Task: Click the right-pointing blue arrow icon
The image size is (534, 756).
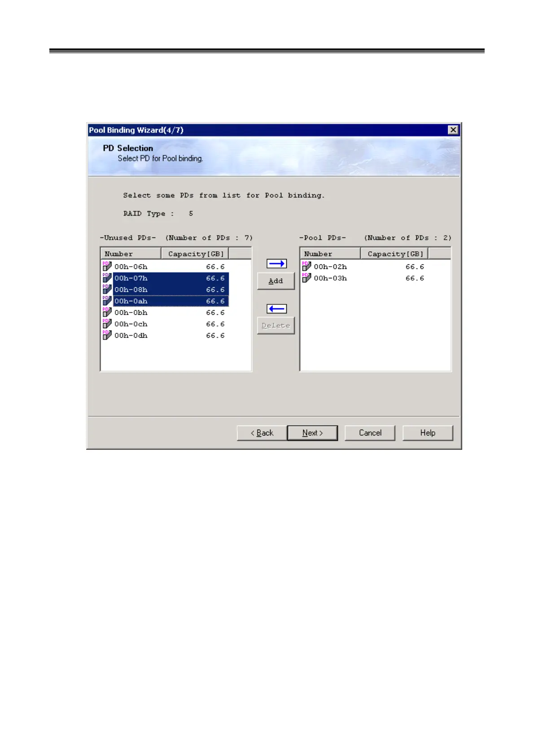Action: click(276, 264)
